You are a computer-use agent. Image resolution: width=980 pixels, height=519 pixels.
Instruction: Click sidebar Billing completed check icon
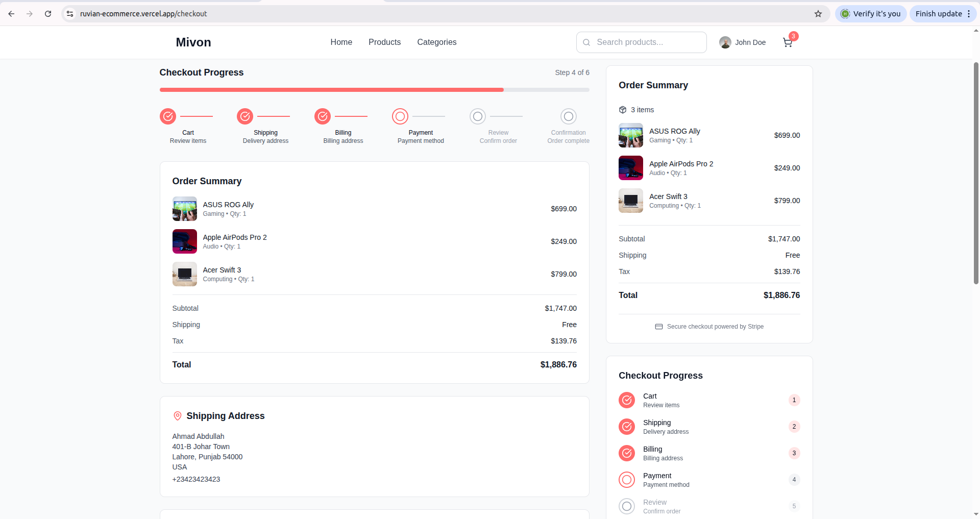pos(627,453)
